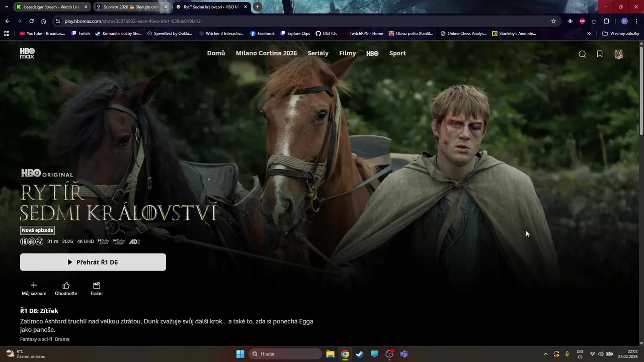This screenshot has width=644, height=362.
Task: Open volume control in system tray
Action: point(600,354)
